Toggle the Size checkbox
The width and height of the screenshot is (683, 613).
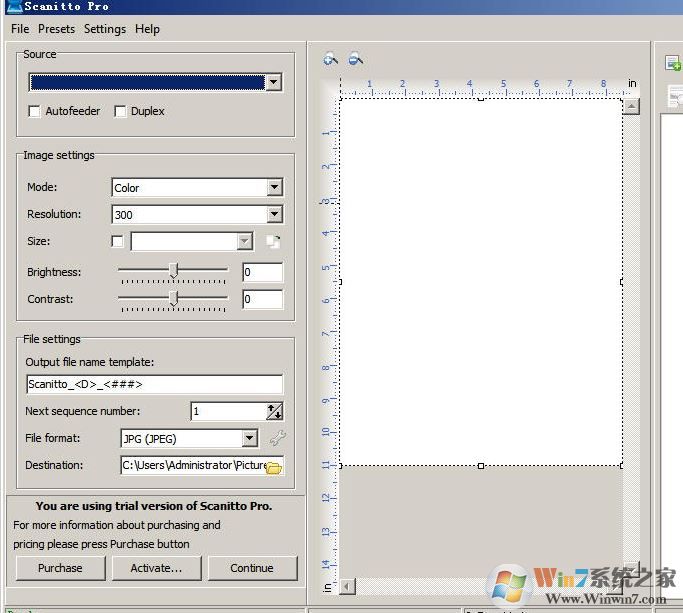(x=117, y=241)
